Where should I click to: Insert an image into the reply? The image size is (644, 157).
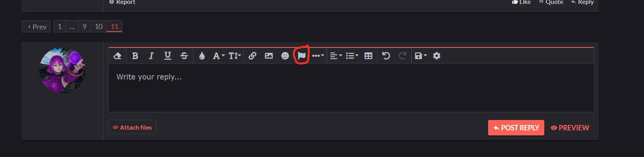[x=269, y=56]
